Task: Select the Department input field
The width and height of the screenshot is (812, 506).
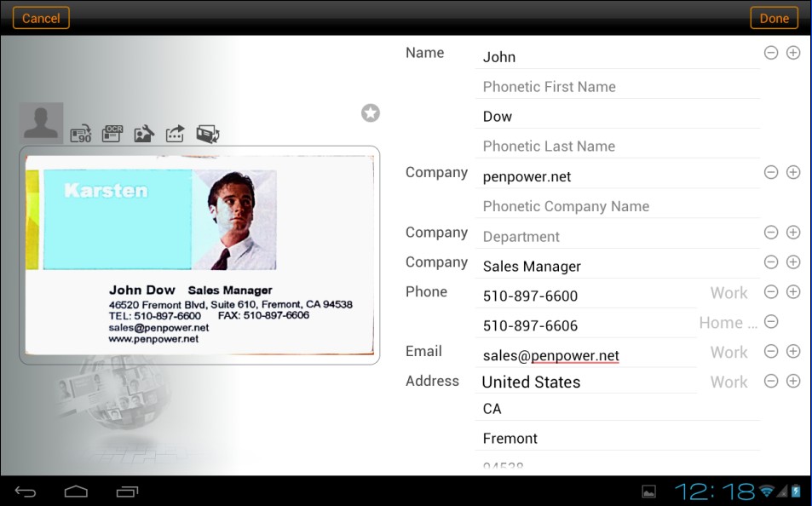Action: (617, 237)
